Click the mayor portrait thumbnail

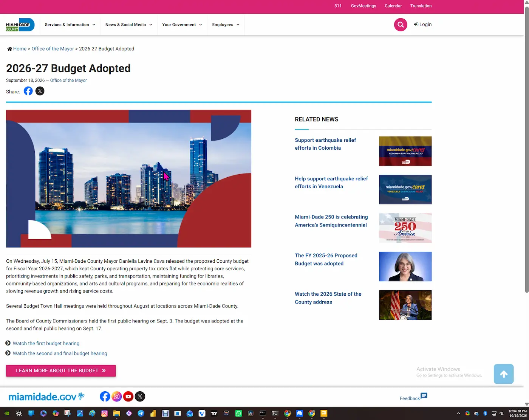coord(405,267)
